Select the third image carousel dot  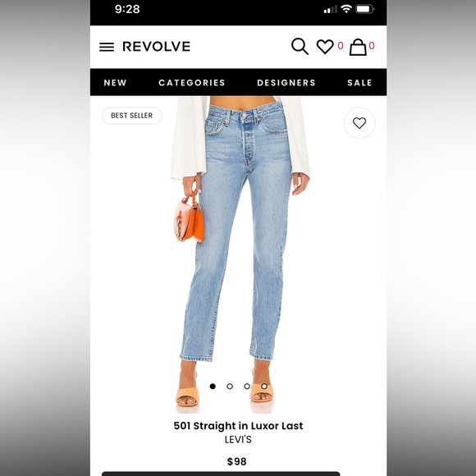(247, 387)
